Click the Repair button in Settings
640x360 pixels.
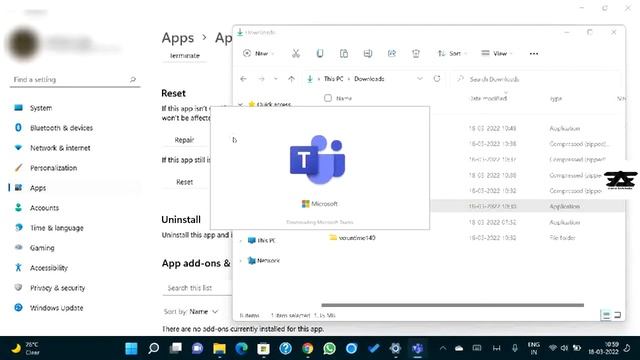[x=184, y=140]
